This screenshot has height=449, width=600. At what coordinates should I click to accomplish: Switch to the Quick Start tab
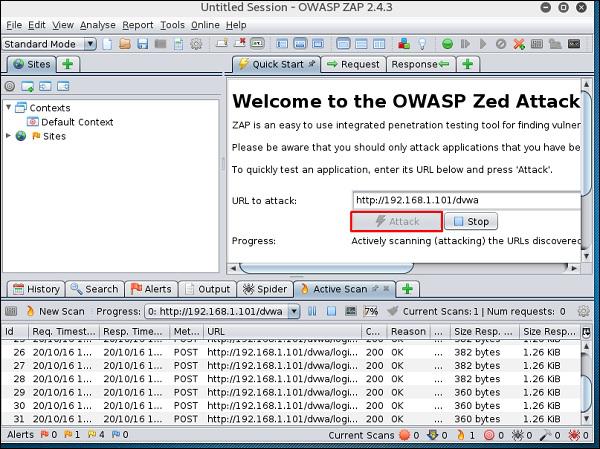click(x=277, y=64)
